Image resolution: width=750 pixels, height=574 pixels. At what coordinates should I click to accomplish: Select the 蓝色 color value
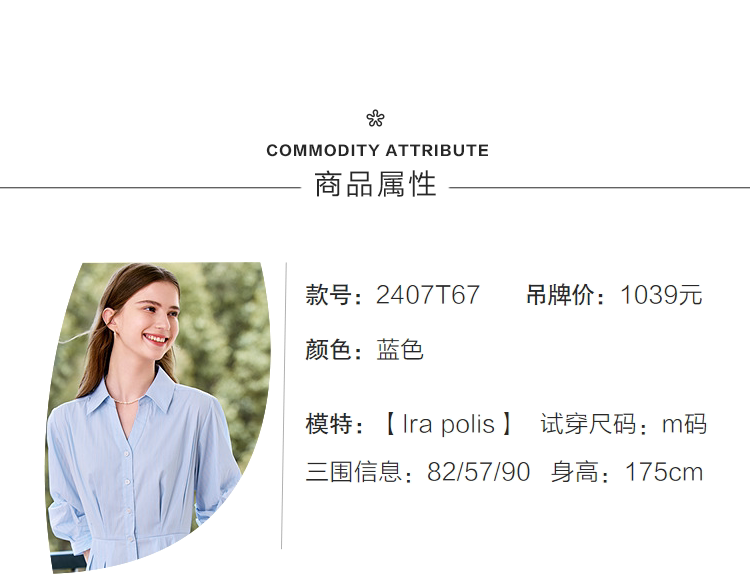pyautogui.click(x=400, y=350)
